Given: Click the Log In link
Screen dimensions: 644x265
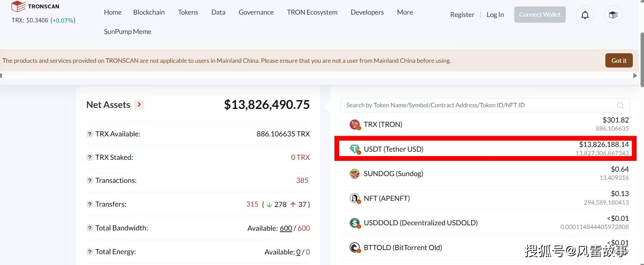Looking at the screenshot, I should [495, 15].
